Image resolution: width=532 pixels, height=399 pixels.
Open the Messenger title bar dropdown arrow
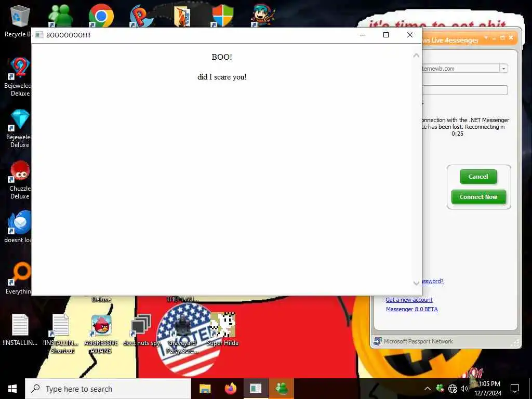click(x=486, y=37)
